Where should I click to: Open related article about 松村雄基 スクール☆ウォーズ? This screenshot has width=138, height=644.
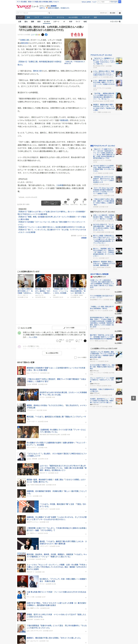pyautogui.click(x=51, y=223)
